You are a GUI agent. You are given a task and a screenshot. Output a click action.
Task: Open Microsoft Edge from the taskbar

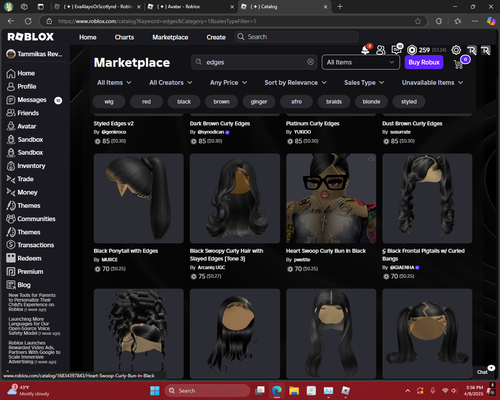(x=277, y=390)
